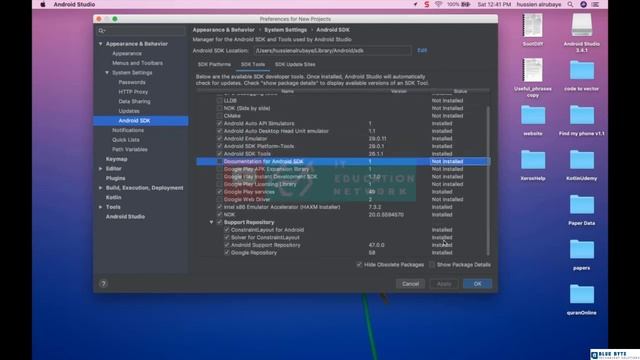Image resolution: width=640 pixels, height=360 pixels.
Task: Open Android Studio menu in menu bar
Action: pyautogui.click(x=74, y=4)
